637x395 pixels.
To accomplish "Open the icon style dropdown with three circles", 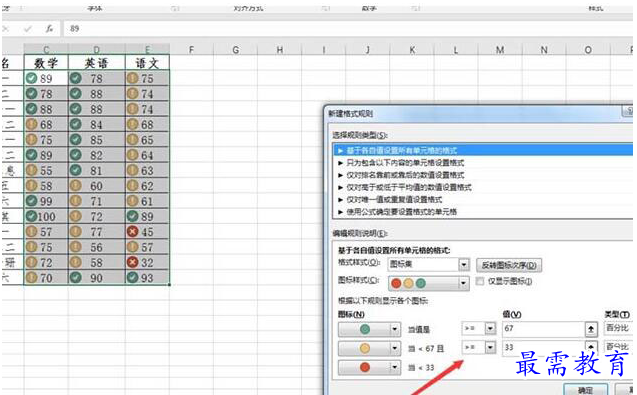I will click(x=429, y=283).
